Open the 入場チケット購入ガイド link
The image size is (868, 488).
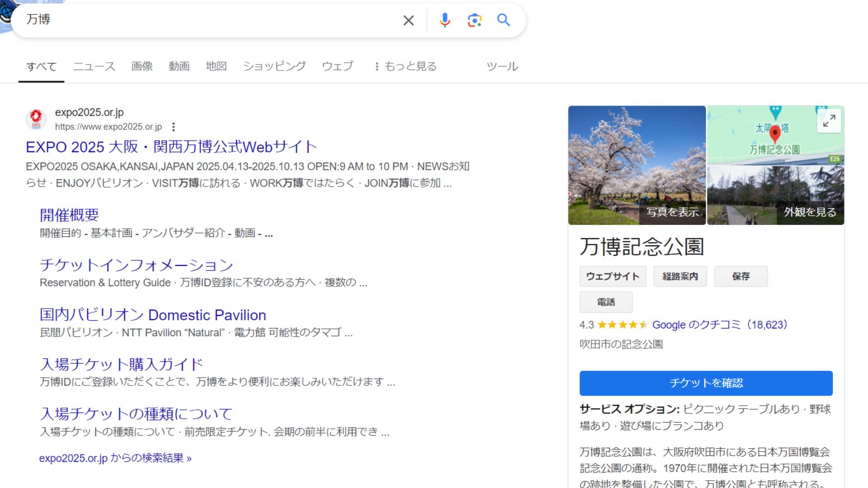[122, 364]
